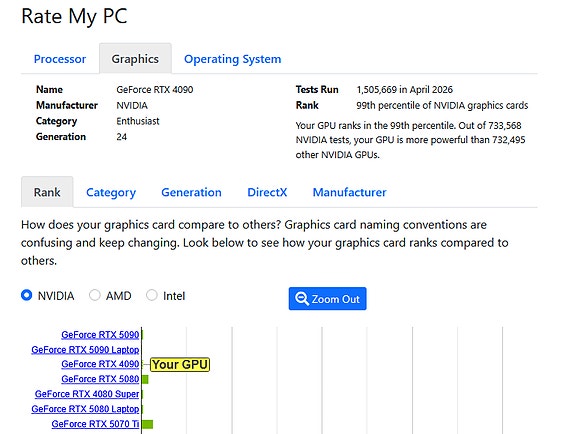Select the AMD radio button
This screenshot has height=434, width=575.
pos(95,295)
